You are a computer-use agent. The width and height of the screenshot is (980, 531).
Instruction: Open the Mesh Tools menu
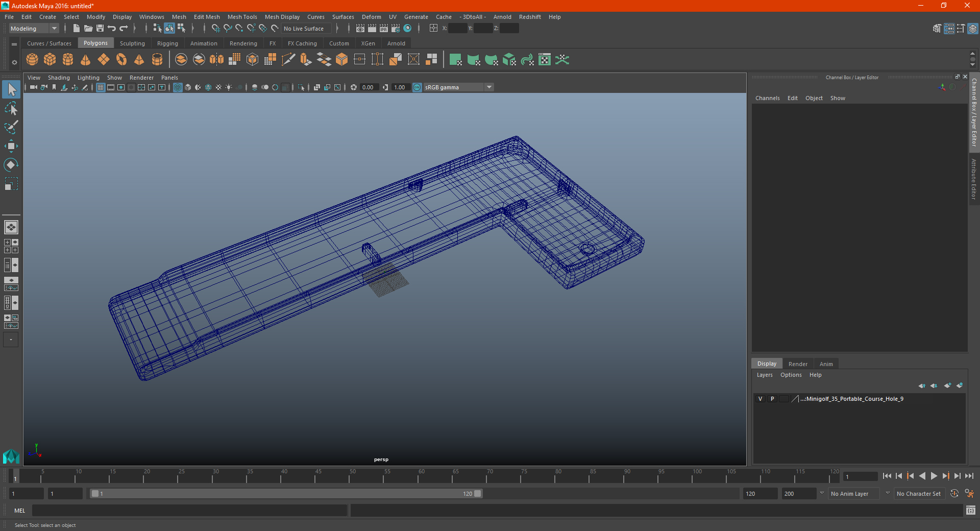[242, 17]
